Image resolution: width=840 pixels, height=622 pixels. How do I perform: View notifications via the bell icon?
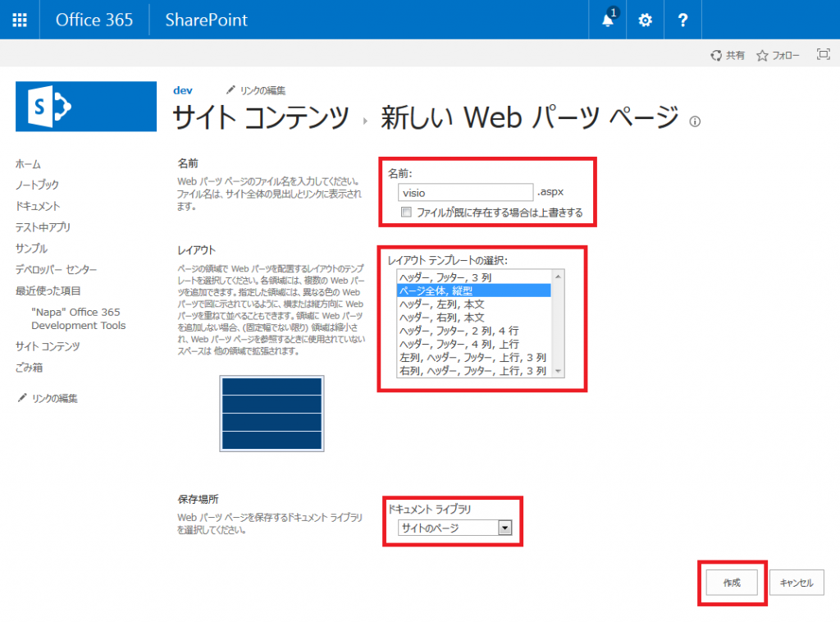[607, 19]
